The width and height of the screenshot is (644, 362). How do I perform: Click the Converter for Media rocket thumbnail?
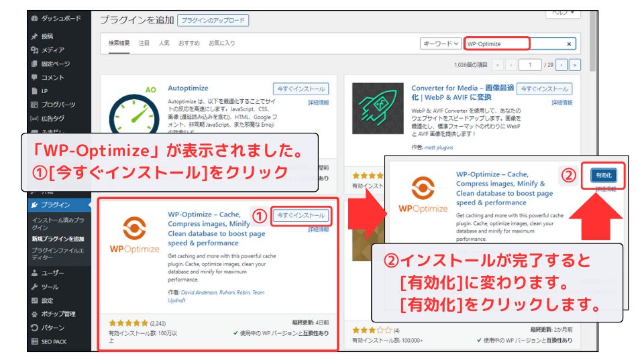click(378, 109)
